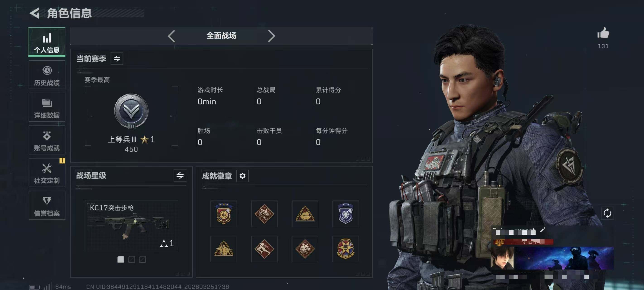Select the third weapon page indicator
This screenshot has width=644, height=290.
(x=142, y=259)
